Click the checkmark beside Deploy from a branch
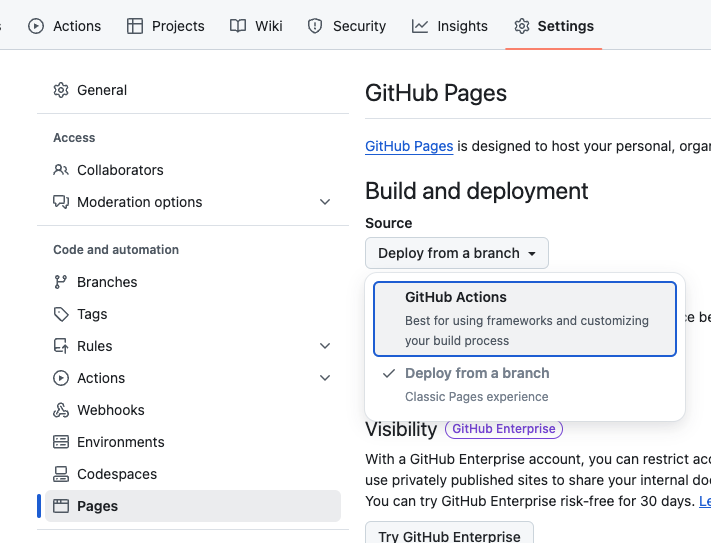711x543 pixels. (389, 373)
